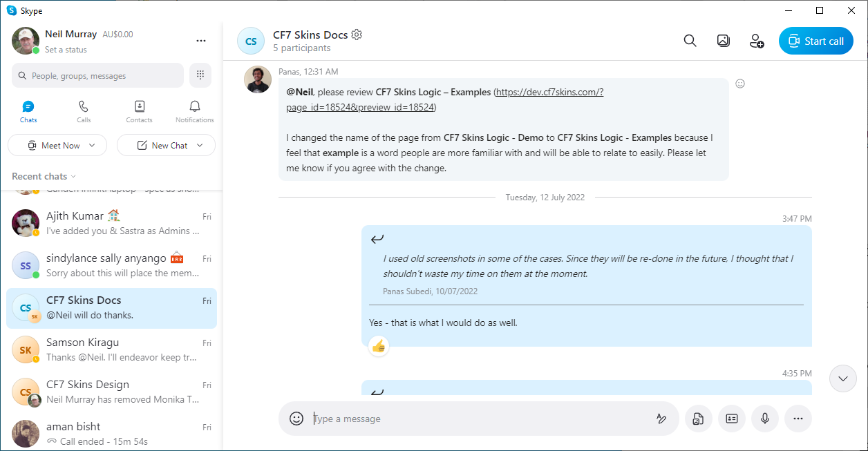Go to the Contacts tab
This screenshot has width=868, height=451.
(139, 111)
